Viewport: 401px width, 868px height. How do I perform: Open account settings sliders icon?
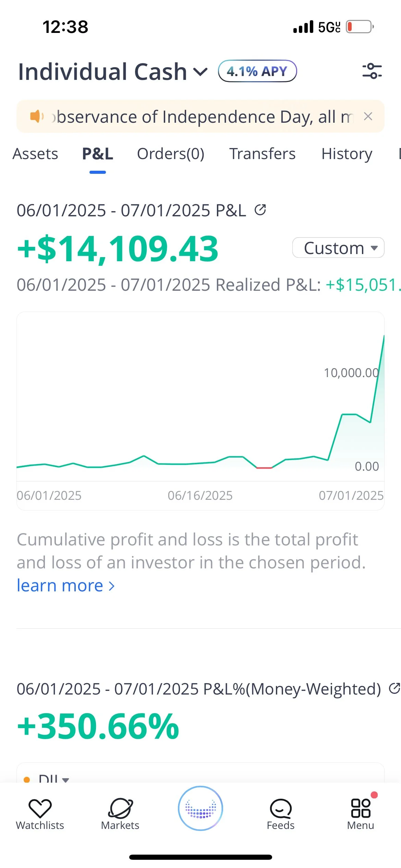click(372, 71)
